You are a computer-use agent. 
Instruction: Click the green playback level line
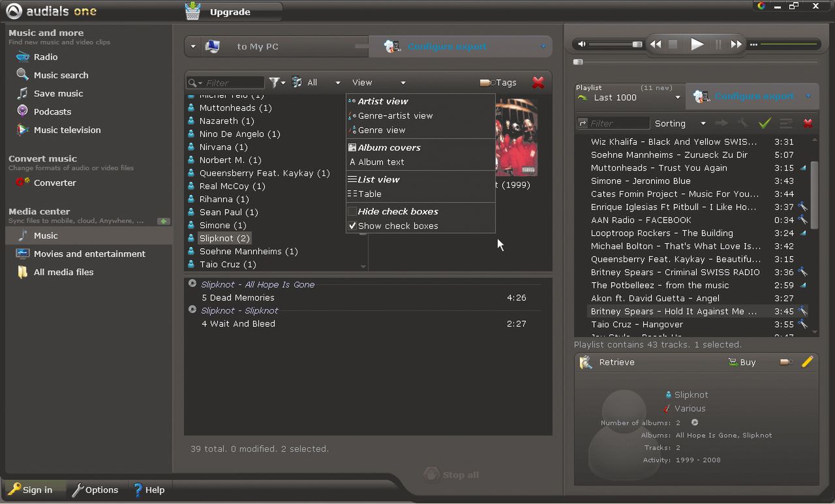[x=789, y=44]
